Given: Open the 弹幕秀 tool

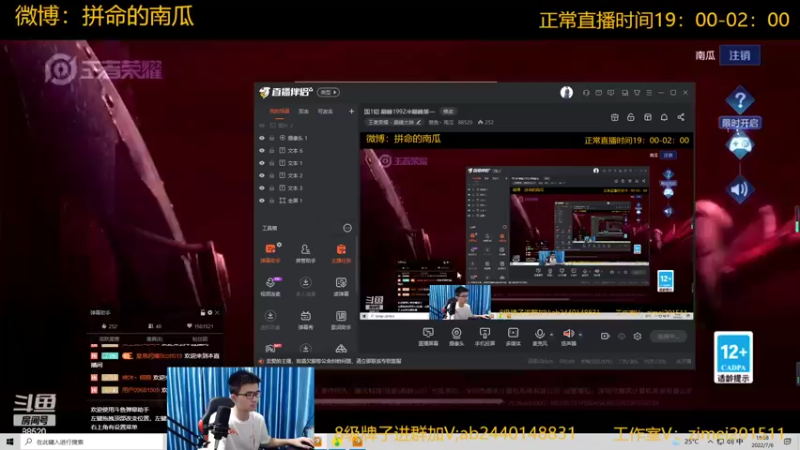Looking at the screenshot, I should pos(305,320).
